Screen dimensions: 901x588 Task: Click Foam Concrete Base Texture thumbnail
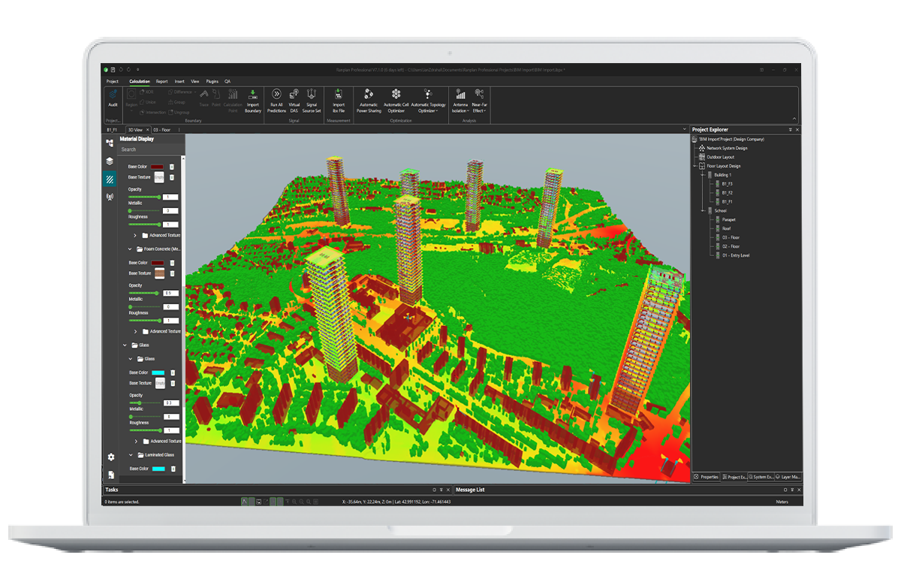[159, 274]
